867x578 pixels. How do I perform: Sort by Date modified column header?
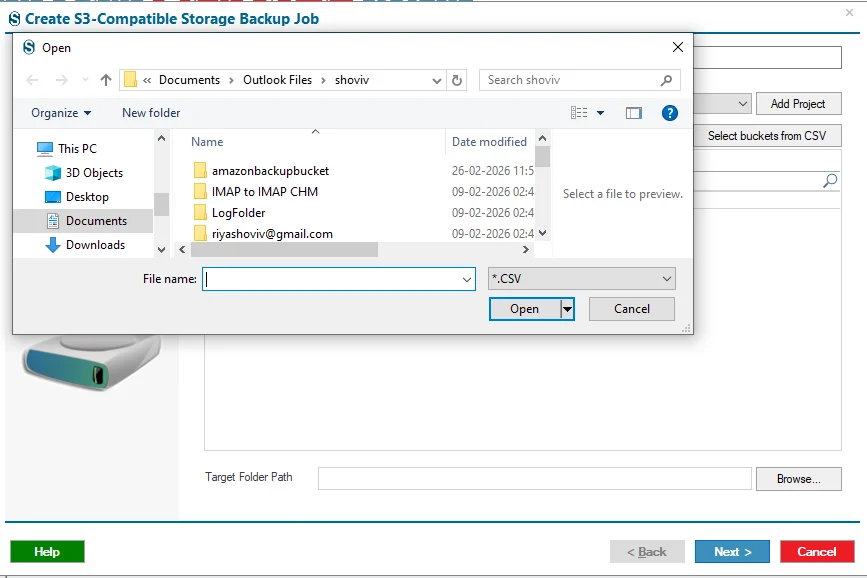[489, 142]
